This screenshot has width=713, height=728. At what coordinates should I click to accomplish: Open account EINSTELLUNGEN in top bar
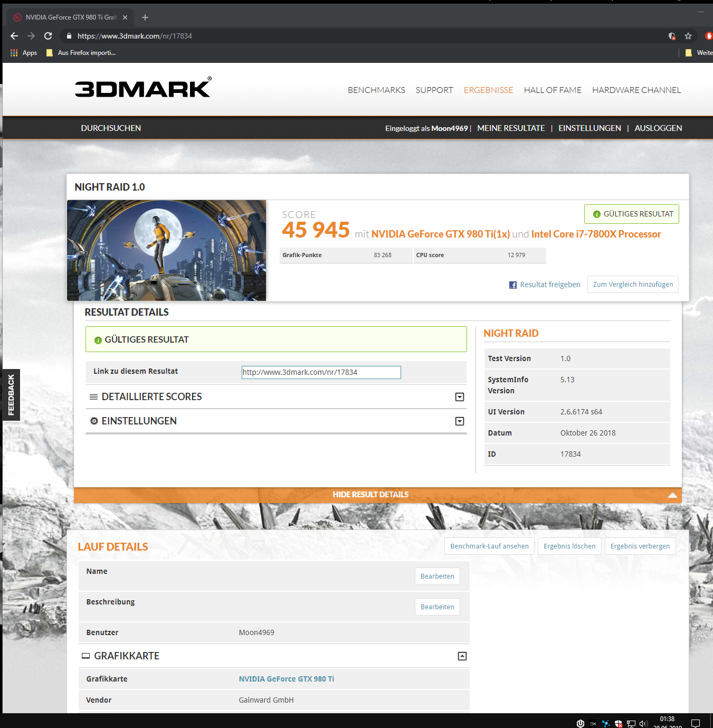point(590,128)
